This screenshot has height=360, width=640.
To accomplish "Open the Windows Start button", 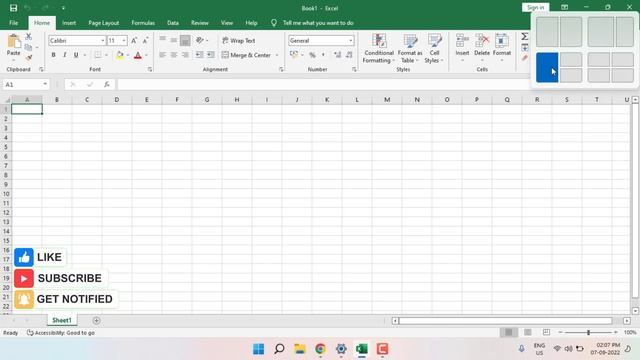I will click(258, 349).
